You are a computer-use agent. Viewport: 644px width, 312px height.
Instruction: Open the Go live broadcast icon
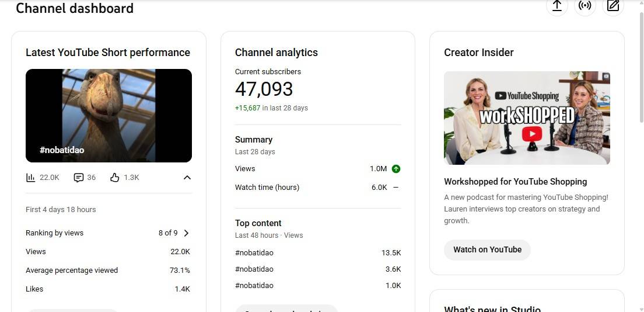pyautogui.click(x=584, y=6)
